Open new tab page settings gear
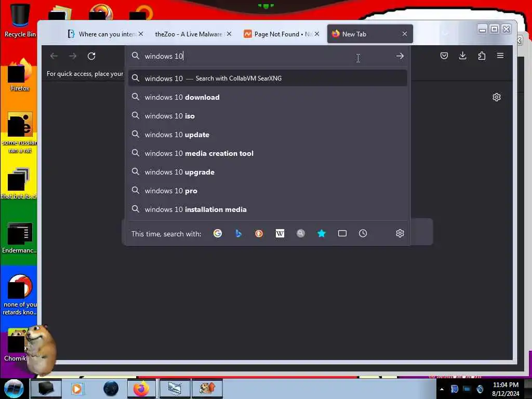 click(x=496, y=97)
